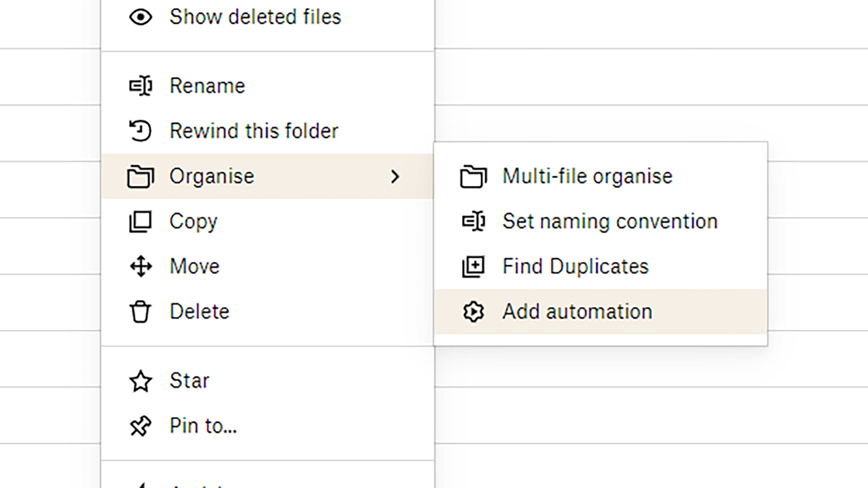Choose Set naming convention option

click(601, 221)
